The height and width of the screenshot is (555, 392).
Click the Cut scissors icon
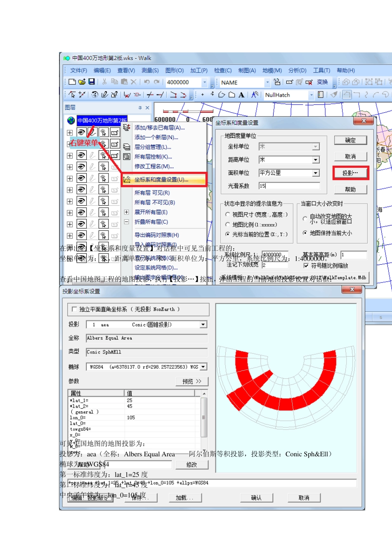104,82
